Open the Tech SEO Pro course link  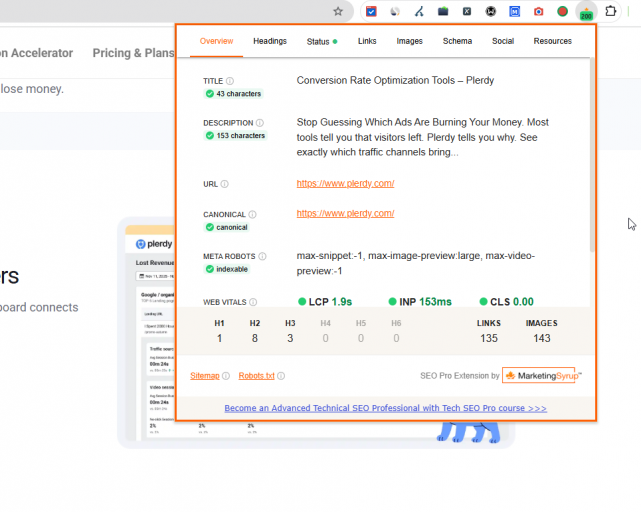(385, 408)
